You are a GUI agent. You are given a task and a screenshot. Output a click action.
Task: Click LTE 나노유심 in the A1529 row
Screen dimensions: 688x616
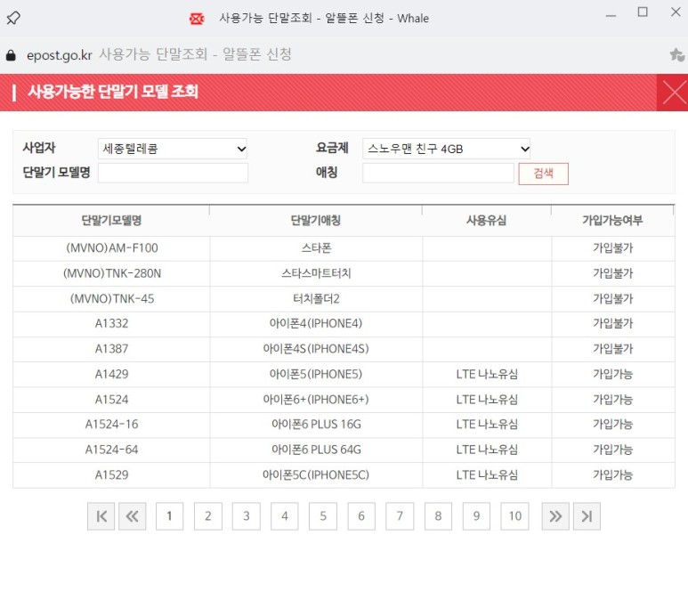pyautogui.click(x=487, y=475)
